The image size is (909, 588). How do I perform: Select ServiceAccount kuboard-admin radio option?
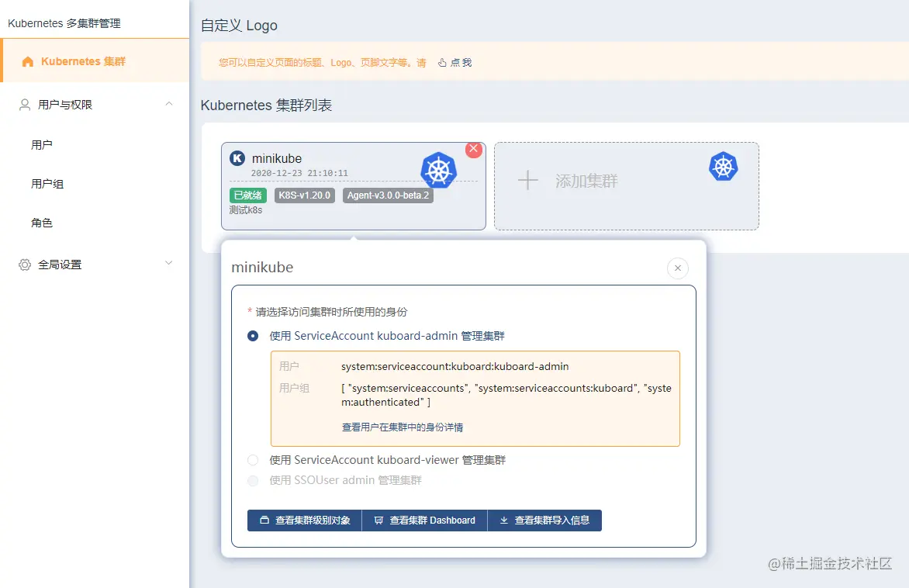253,336
